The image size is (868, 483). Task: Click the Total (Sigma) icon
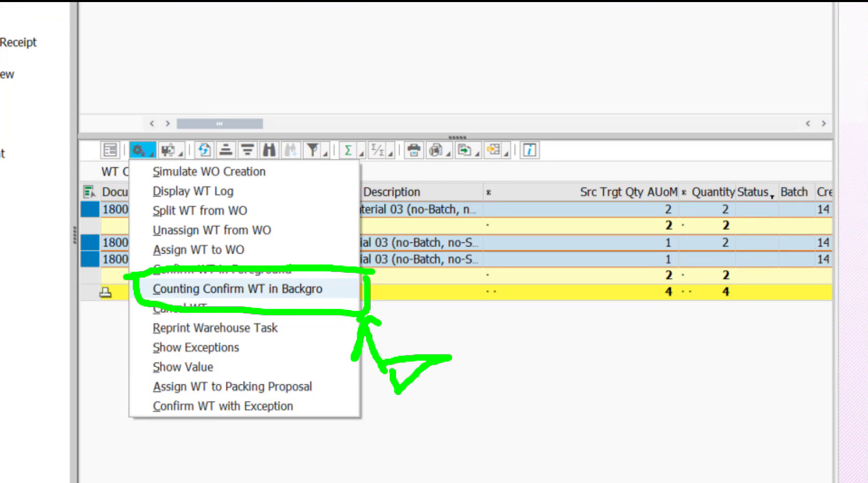coord(347,150)
